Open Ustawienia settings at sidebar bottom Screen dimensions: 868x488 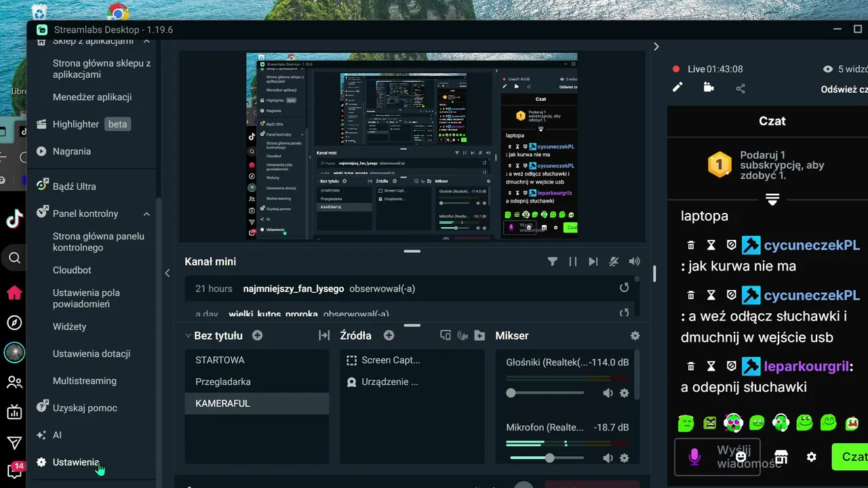(x=67, y=462)
